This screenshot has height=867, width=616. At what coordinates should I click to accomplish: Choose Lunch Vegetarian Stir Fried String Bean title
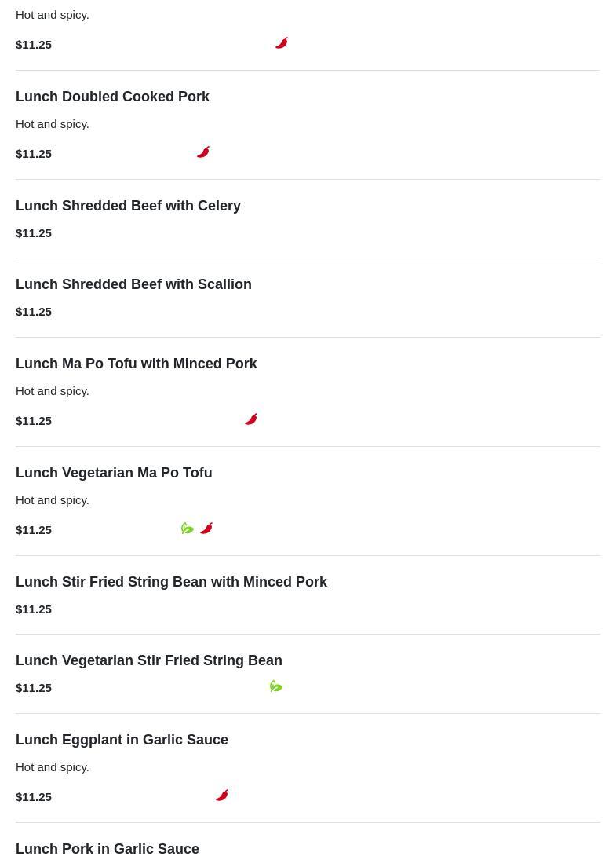pos(148,660)
